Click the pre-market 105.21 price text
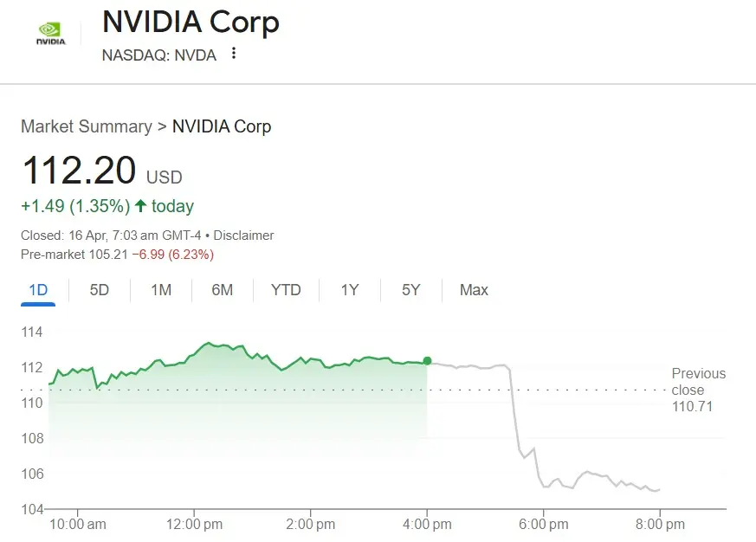This screenshot has height=542, width=756. coord(107,254)
